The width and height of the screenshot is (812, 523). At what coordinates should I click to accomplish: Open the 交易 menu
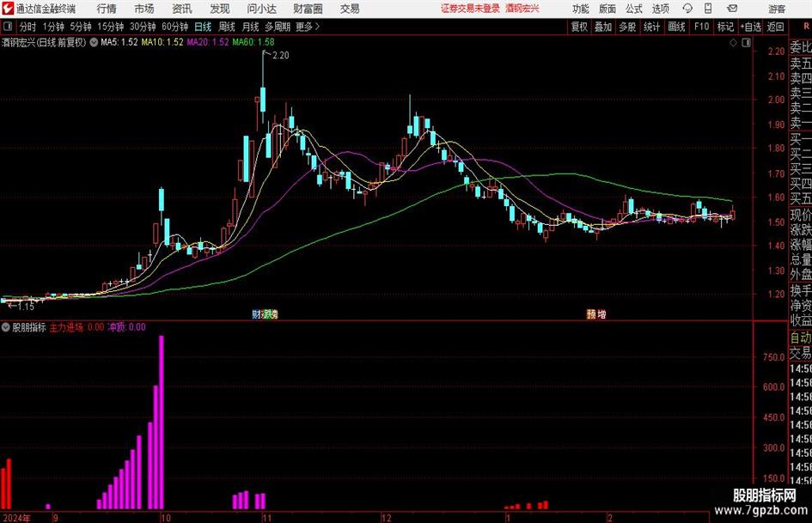tap(350, 9)
